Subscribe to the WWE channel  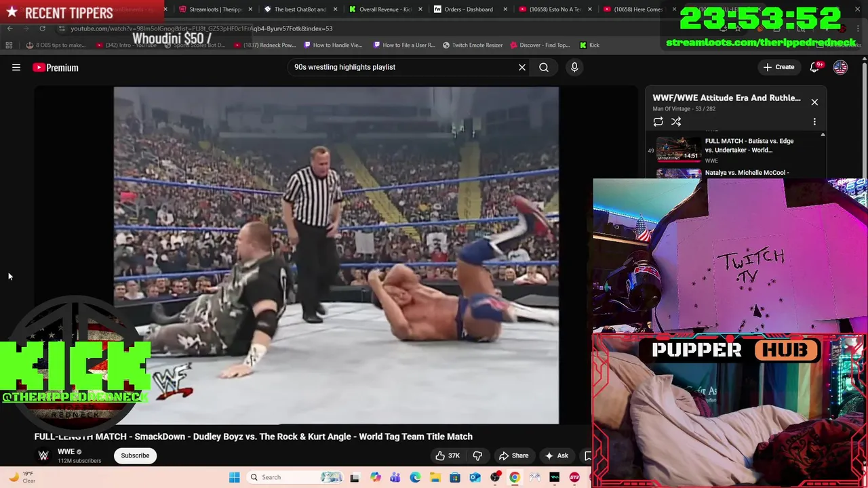(x=135, y=455)
